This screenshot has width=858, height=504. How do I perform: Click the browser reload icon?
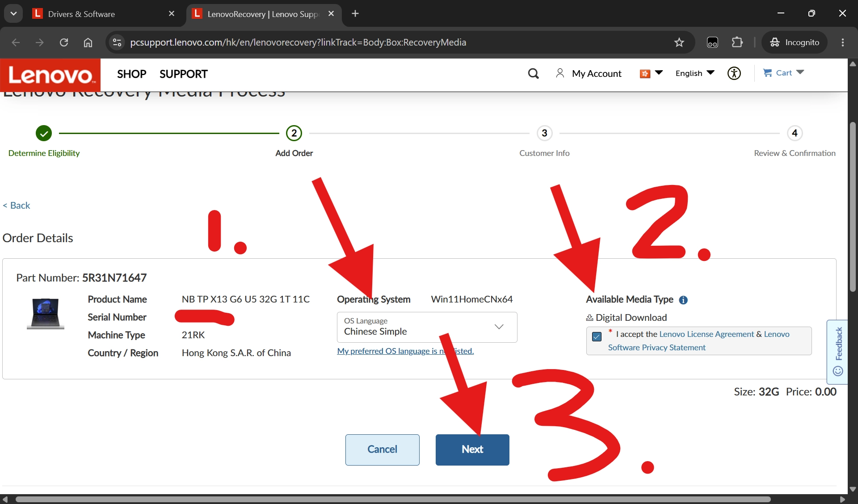coord(64,42)
